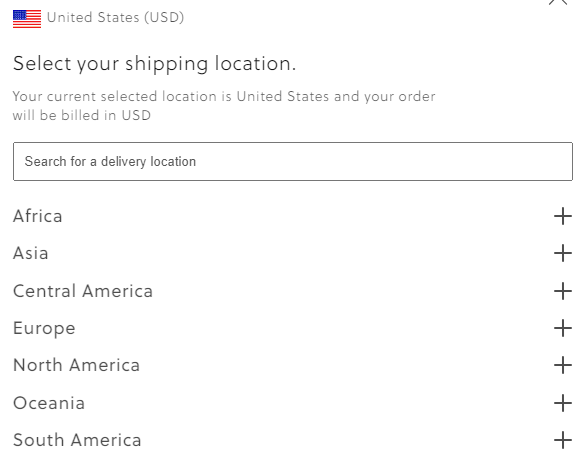Click the United States flag icon
The width and height of the screenshot is (586, 459).
tap(27, 19)
